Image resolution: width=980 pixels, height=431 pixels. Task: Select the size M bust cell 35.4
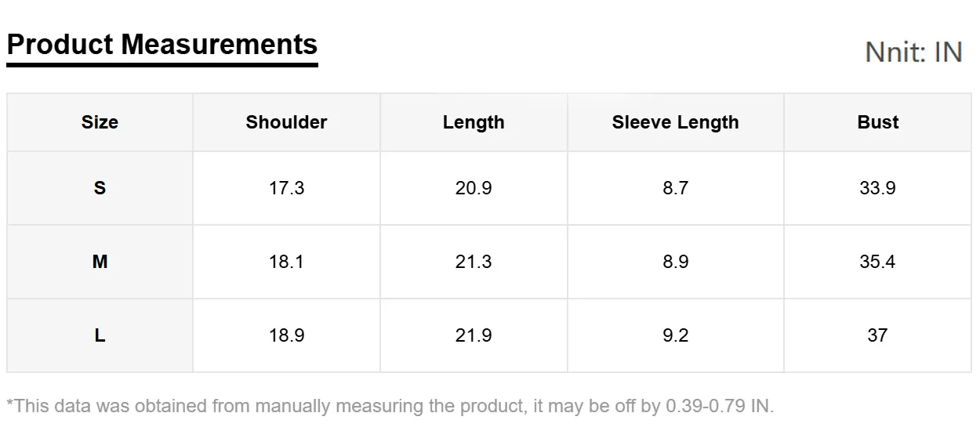click(x=877, y=262)
